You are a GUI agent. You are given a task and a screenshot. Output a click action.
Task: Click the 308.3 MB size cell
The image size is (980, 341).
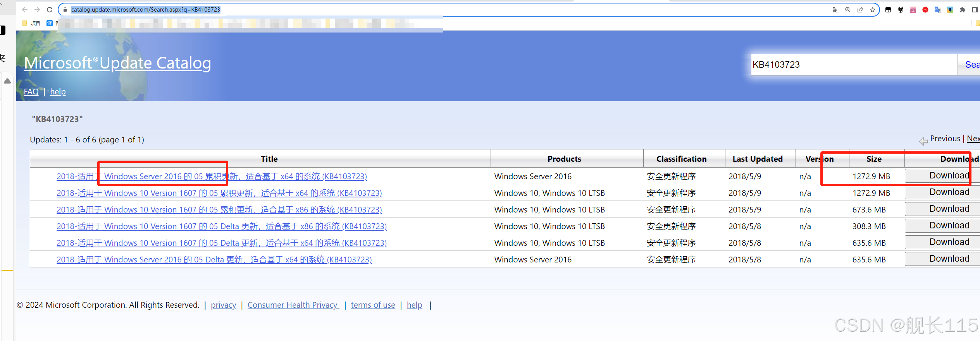coord(869,226)
